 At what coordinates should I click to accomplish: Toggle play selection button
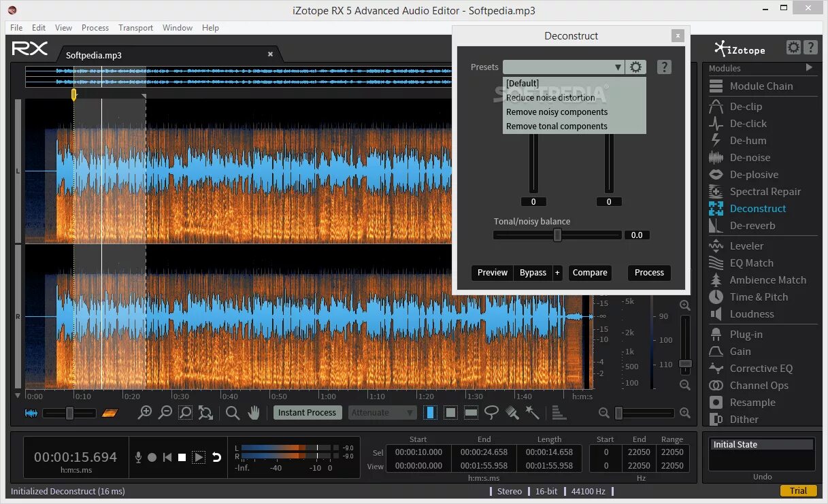pyautogui.click(x=199, y=457)
